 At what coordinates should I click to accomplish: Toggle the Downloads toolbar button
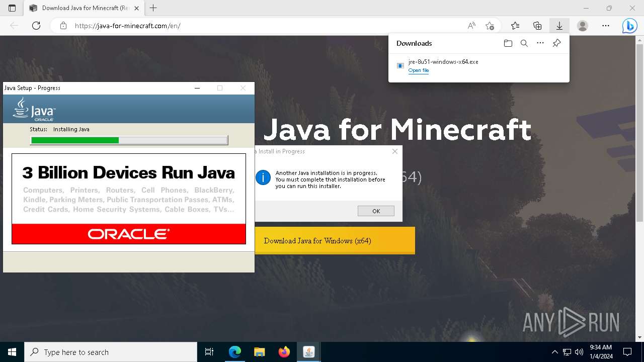point(559,26)
